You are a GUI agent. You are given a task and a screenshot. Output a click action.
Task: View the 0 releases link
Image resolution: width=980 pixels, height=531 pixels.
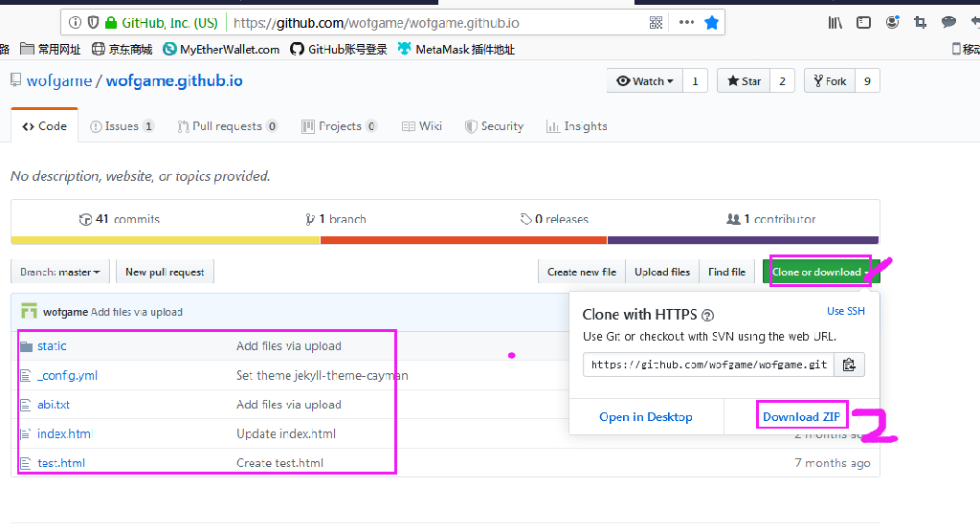click(554, 219)
